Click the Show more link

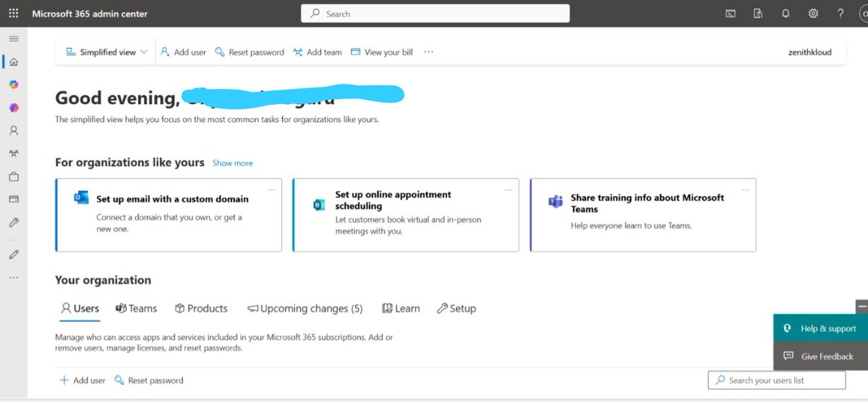pos(233,163)
